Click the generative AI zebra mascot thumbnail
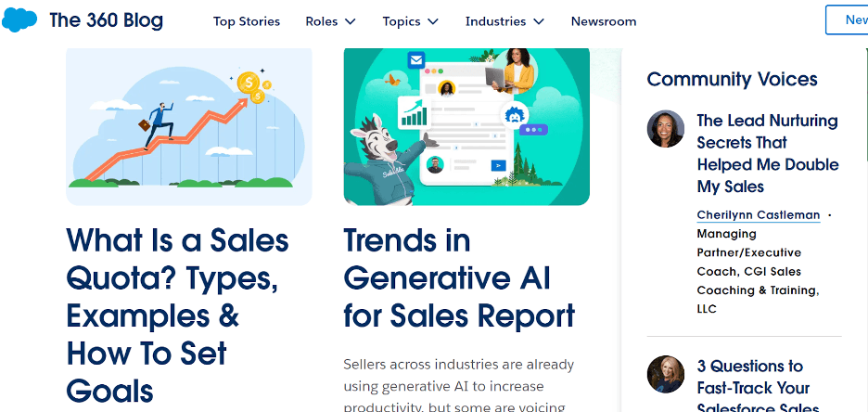Viewport: 868px width, 412px height. 466,124
